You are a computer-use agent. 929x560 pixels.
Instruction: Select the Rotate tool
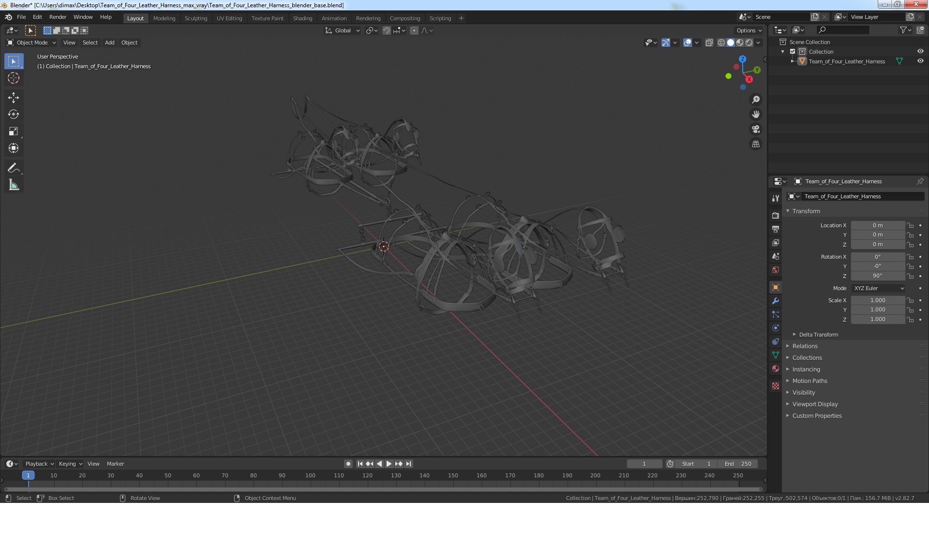14,115
